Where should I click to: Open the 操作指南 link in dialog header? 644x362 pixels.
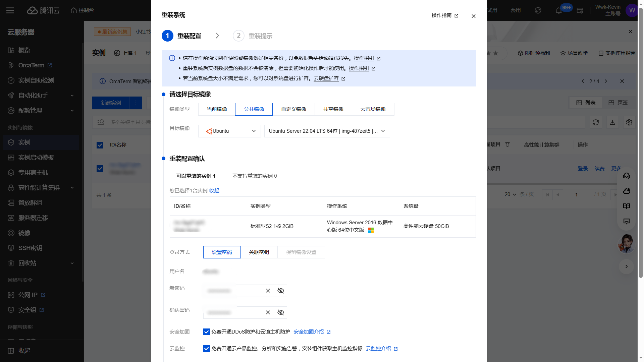coord(445,15)
